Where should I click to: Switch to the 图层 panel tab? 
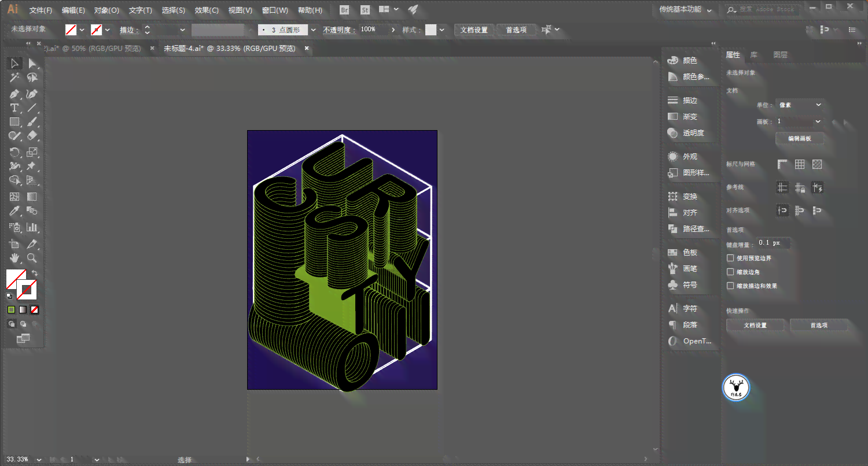[780, 55]
